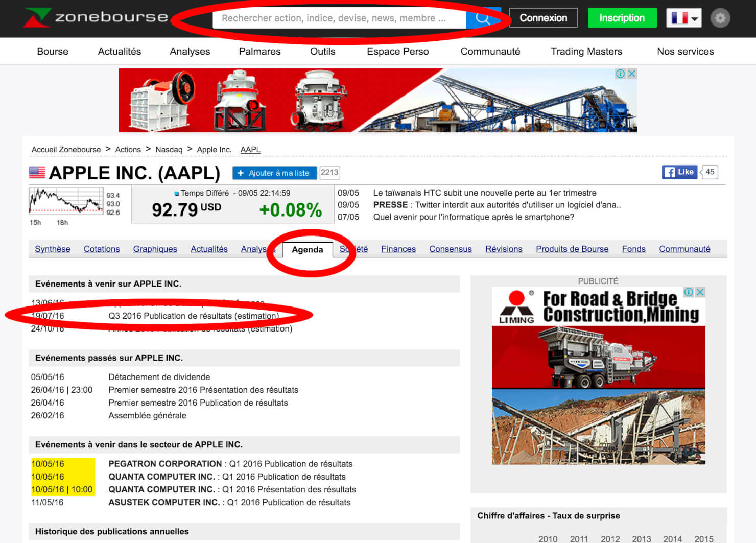
Task: Click the Zonebourse logo
Action: [x=96, y=17]
